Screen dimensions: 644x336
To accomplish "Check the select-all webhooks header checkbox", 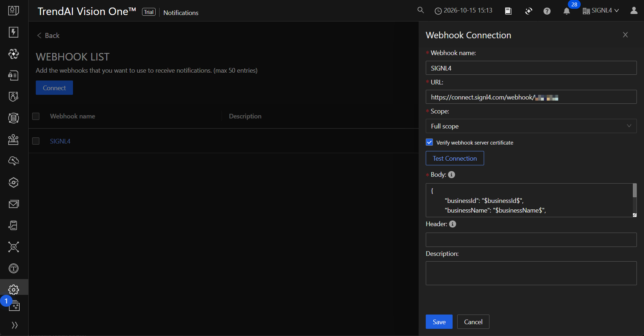I will tap(36, 116).
